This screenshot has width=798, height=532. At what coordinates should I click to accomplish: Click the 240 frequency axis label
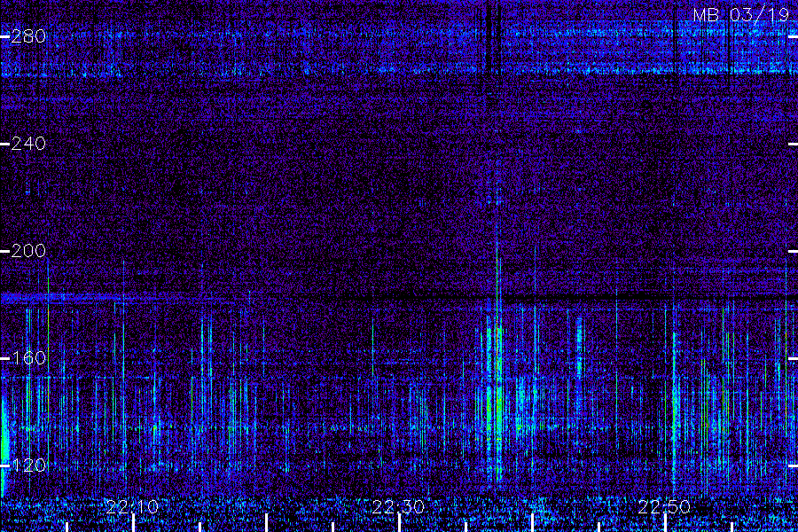(28, 144)
